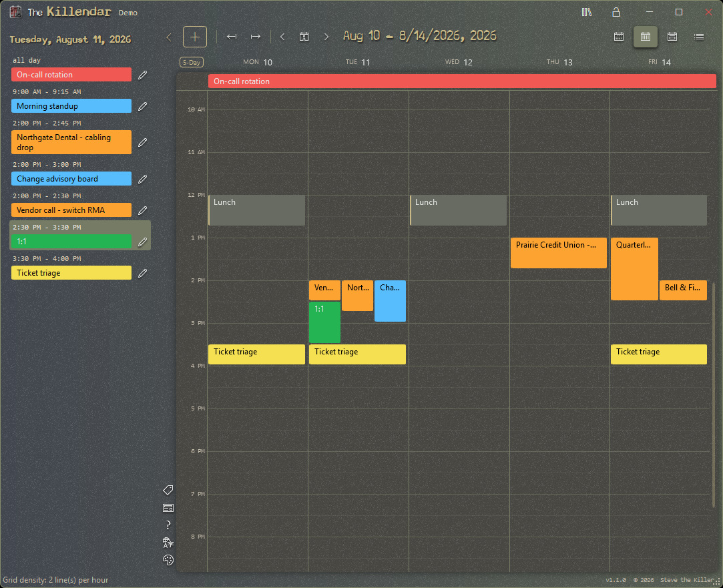
Task: Extend the range with the right bar arrow
Action: (256, 37)
